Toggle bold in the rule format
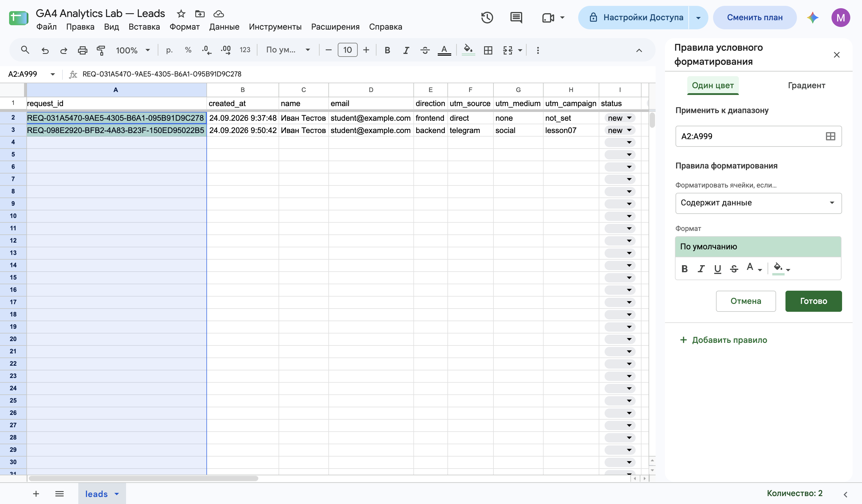The height and width of the screenshot is (504, 862). 684,269
